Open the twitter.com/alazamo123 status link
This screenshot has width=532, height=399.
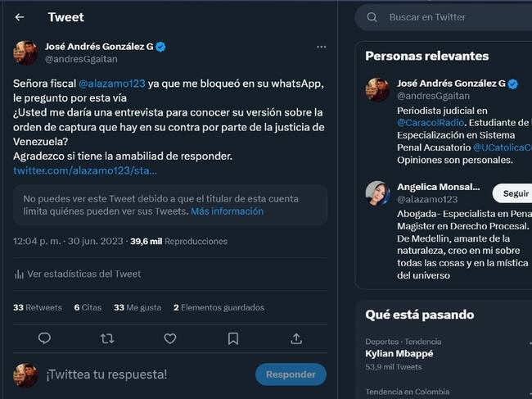pyautogui.click(x=85, y=170)
